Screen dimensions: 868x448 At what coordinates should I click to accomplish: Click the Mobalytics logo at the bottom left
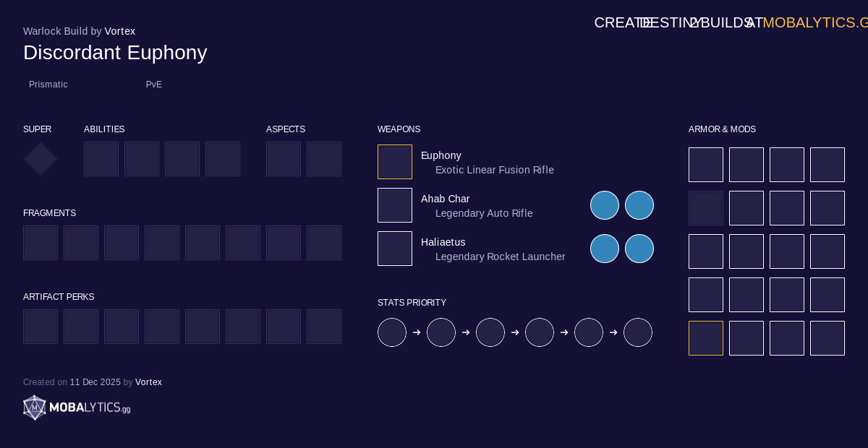77,408
